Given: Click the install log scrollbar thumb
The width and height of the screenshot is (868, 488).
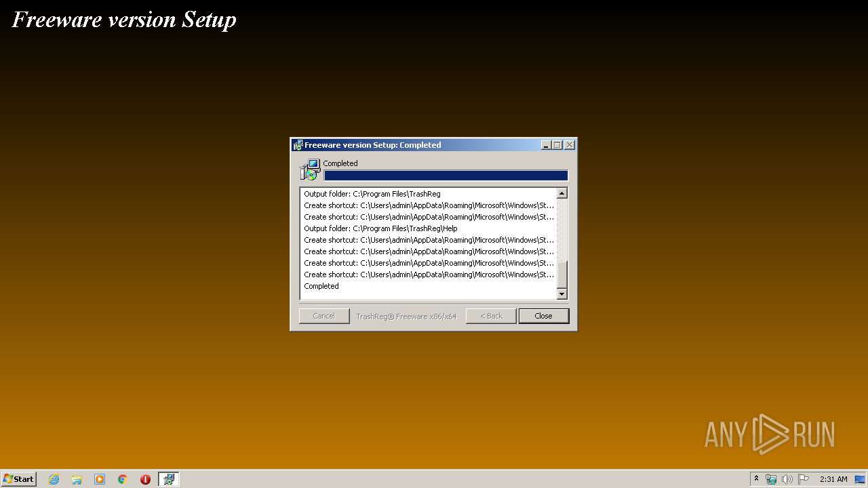Looking at the screenshot, I should (x=561, y=274).
